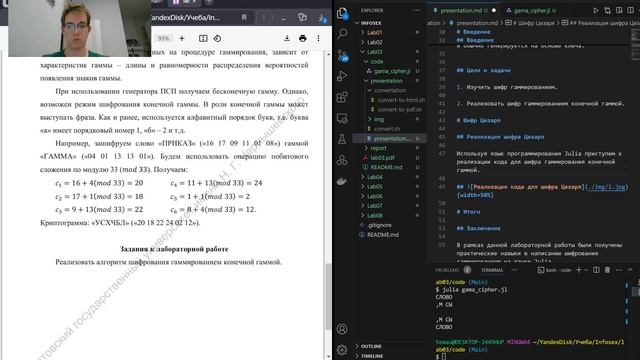640x360 pixels.
Task: Open changes compare icon in editor toolbar
Action: coord(607,10)
